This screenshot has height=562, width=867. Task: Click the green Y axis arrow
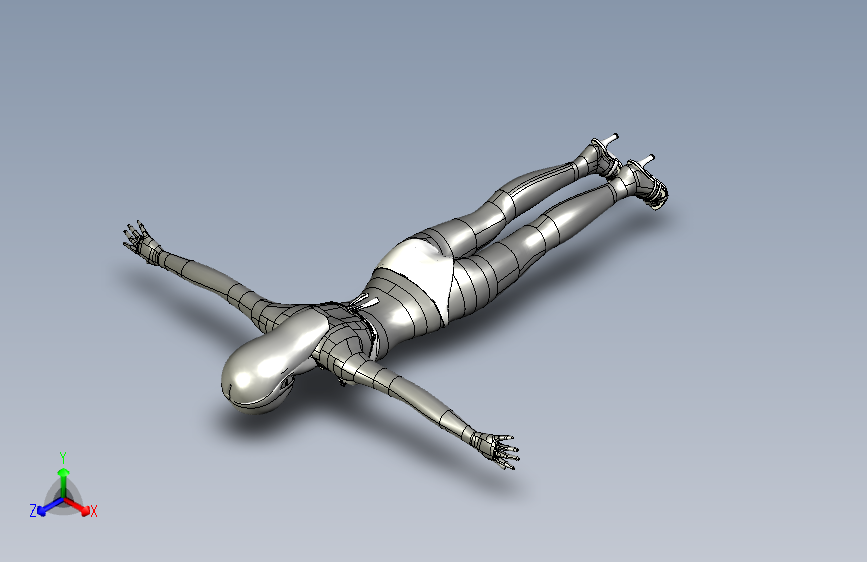coord(64,482)
